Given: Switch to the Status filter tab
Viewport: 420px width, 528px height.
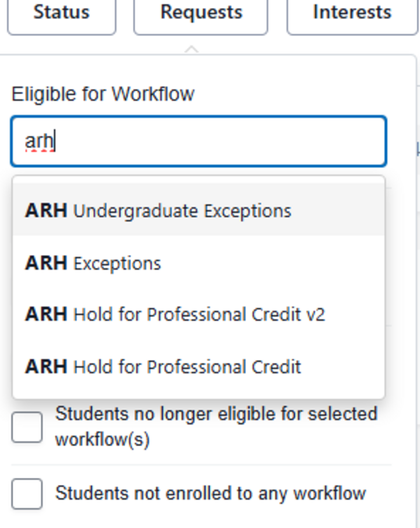Looking at the screenshot, I should coord(61,13).
